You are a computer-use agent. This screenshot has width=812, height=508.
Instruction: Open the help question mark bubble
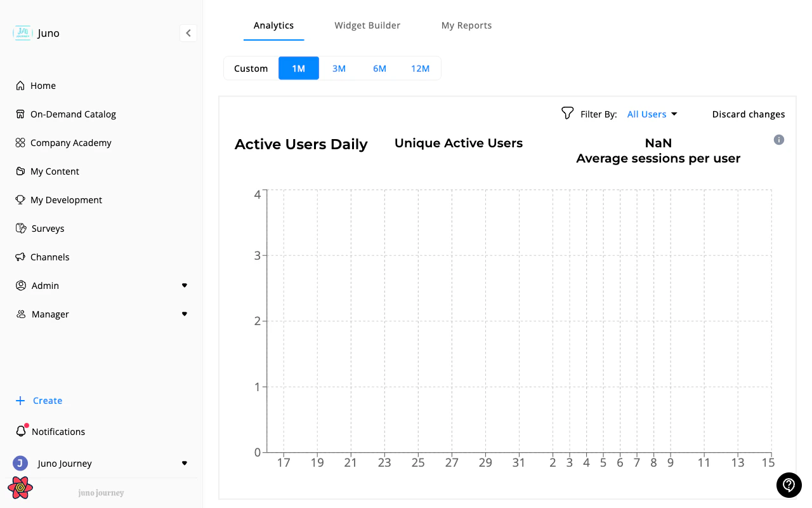(789, 485)
